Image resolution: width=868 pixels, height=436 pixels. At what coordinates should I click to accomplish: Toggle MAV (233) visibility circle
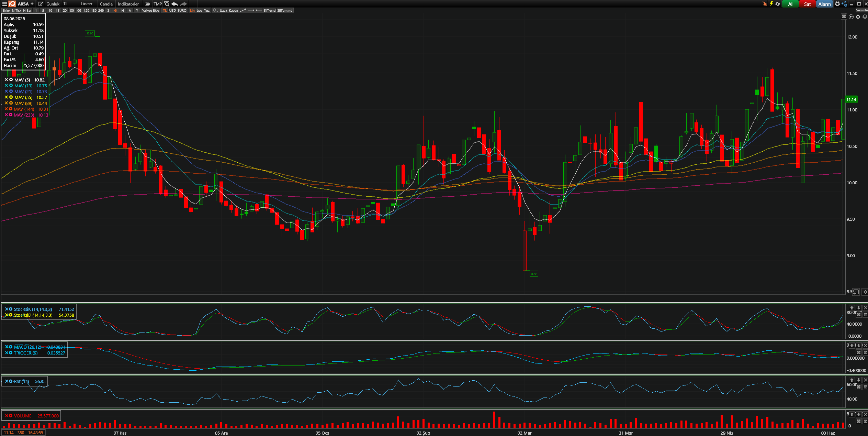(11, 115)
